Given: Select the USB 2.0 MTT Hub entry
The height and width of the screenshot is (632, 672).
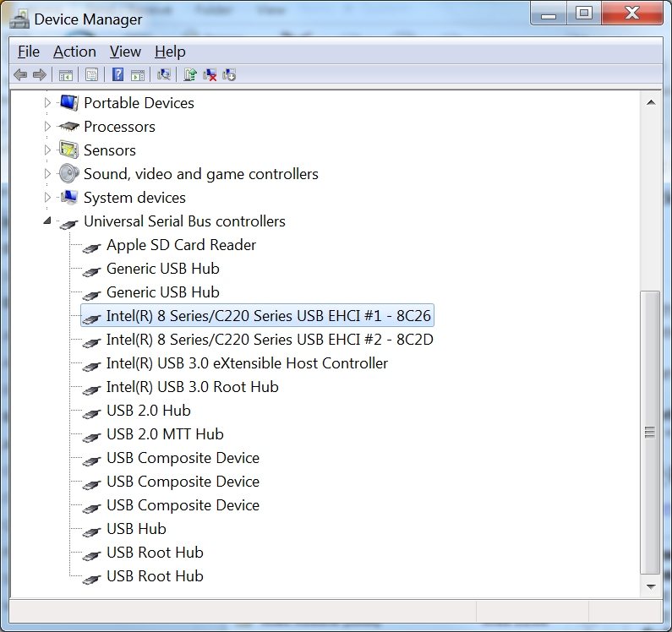Looking at the screenshot, I should 165,434.
